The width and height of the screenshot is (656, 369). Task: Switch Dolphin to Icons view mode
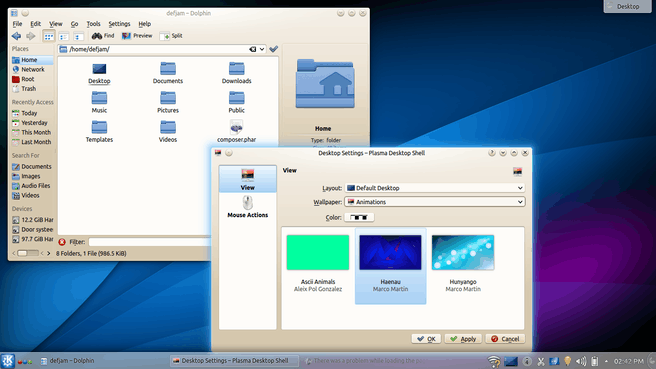coord(49,36)
